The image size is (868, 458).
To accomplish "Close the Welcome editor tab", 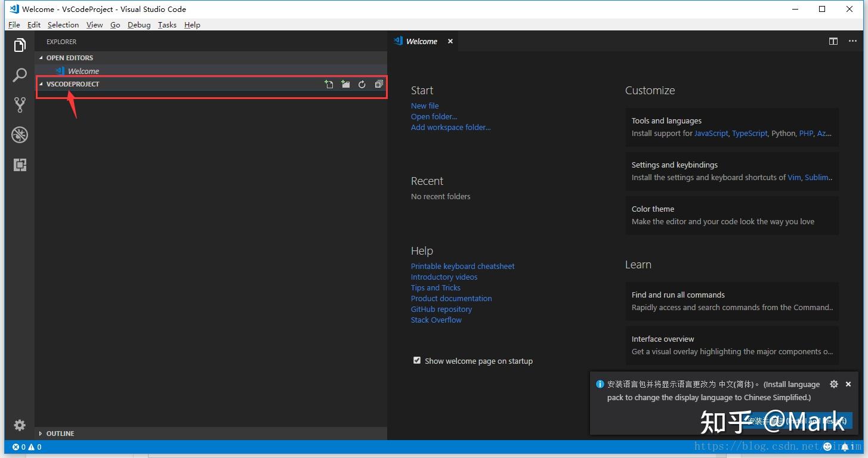I will [450, 41].
